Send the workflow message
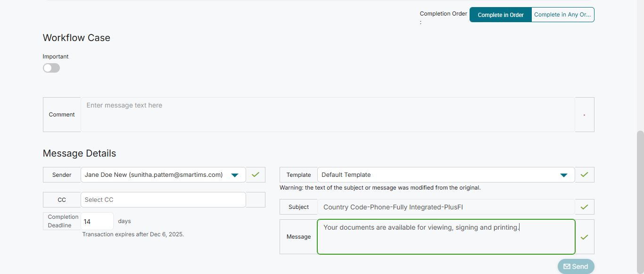 576,266
